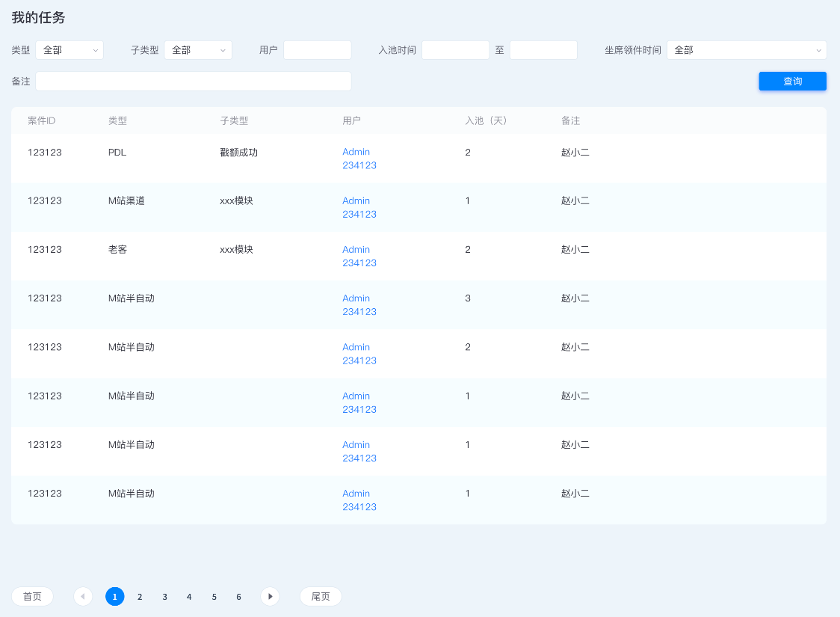
Task: Go to 尾页 in pagination
Action: (x=321, y=597)
